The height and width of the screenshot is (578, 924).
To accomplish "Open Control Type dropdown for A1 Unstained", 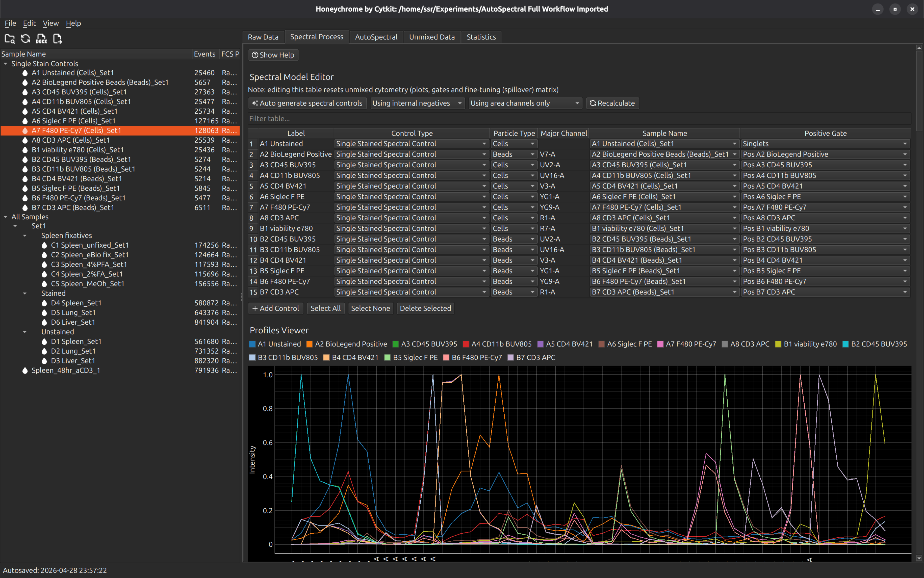I will click(x=411, y=144).
